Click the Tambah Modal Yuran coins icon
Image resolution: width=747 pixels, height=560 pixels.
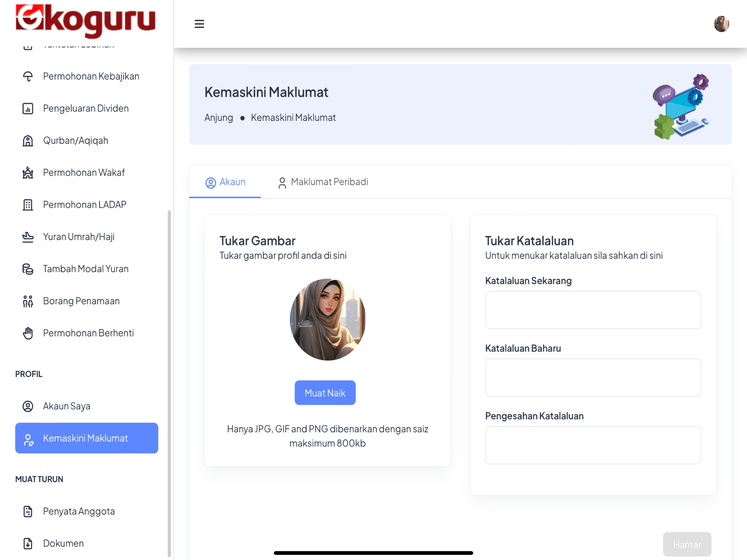(28, 269)
